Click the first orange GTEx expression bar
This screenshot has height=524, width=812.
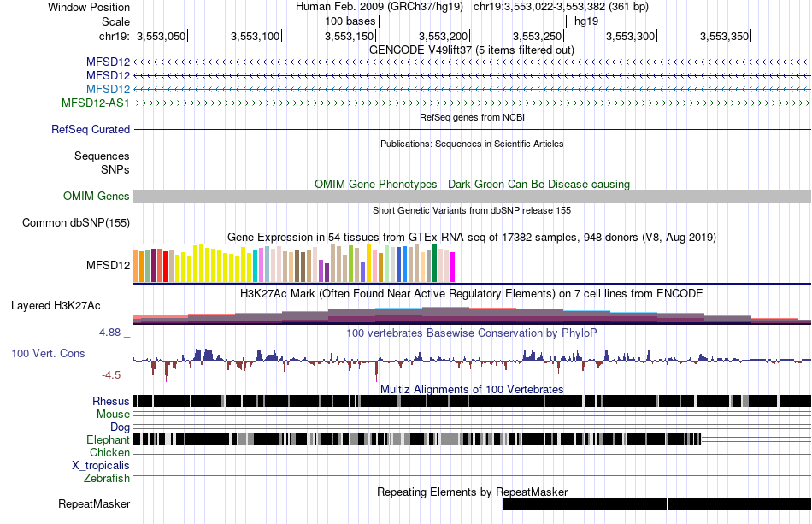pyautogui.click(x=136, y=266)
